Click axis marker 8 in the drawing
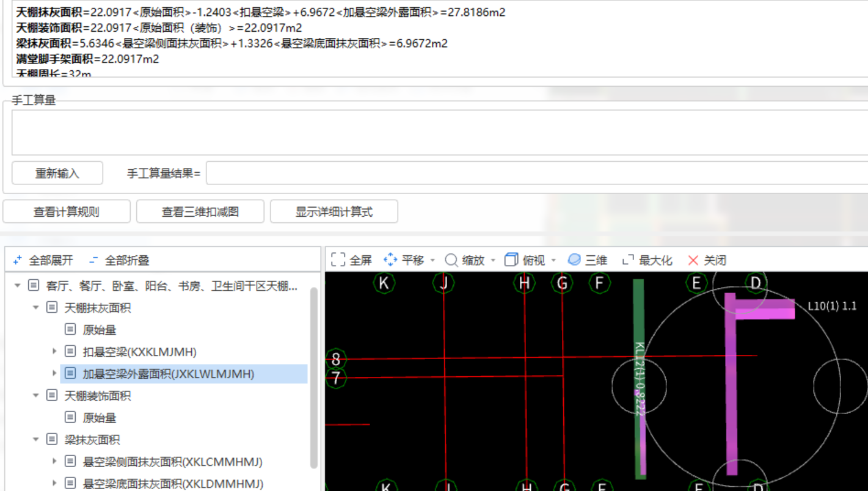 click(x=336, y=359)
